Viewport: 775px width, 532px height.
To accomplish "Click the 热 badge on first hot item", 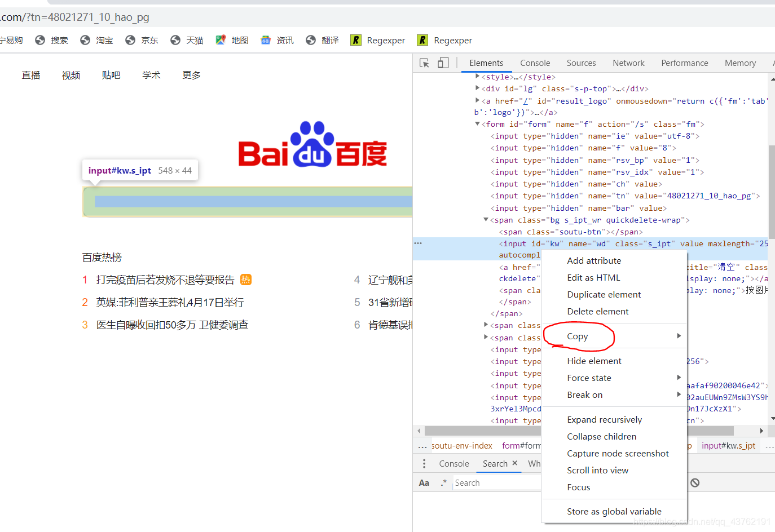I will [x=246, y=280].
